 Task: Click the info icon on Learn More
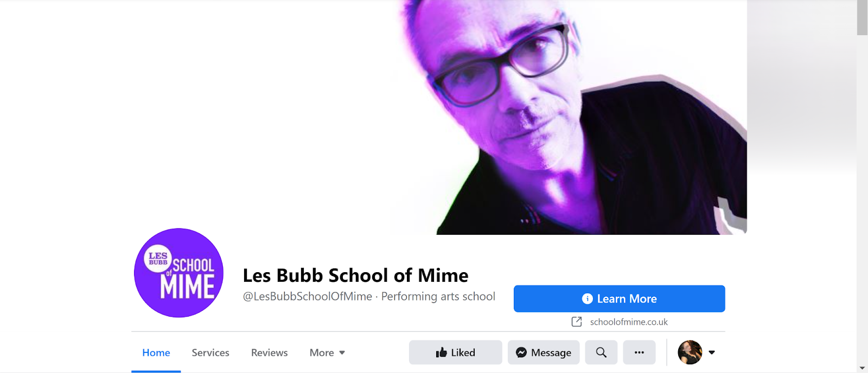click(587, 299)
